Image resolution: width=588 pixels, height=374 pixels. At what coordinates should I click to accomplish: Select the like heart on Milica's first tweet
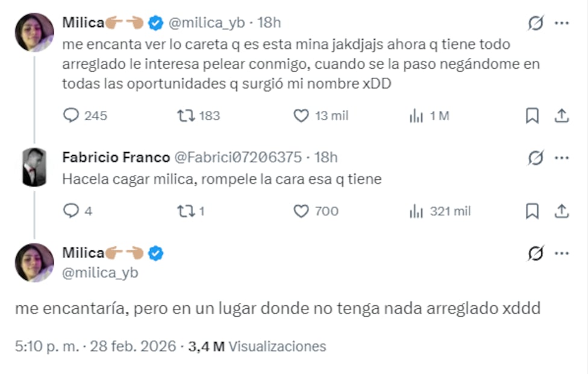[301, 115]
